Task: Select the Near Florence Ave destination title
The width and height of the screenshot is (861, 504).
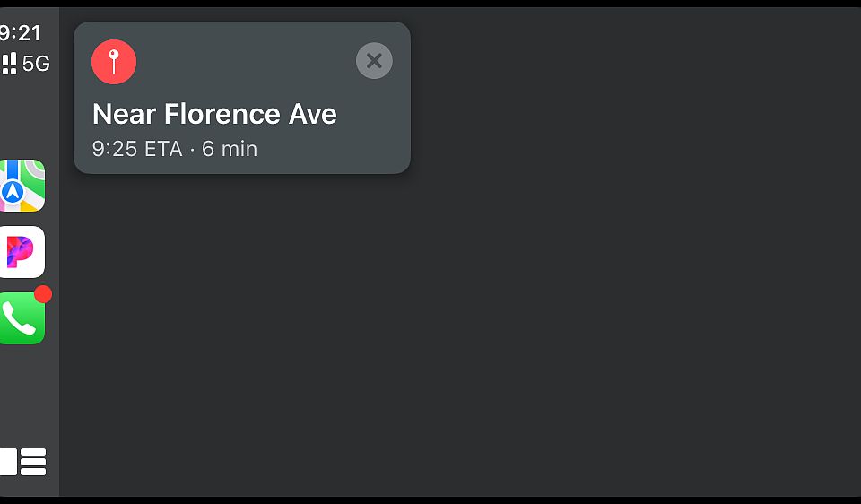Action: (x=214, y=114)
